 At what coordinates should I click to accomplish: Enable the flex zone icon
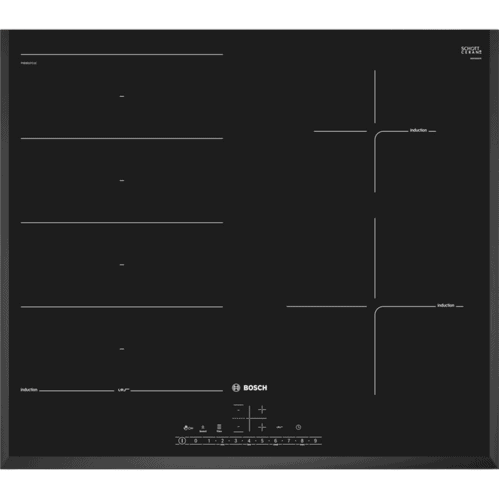pos(219,428)
